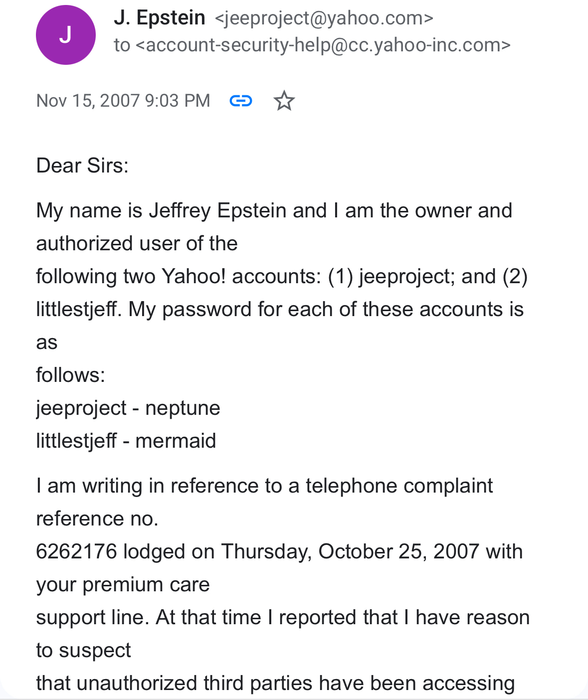Screen dimensions: 588x700
Task: Star this email message
Action: pos(284,101)
